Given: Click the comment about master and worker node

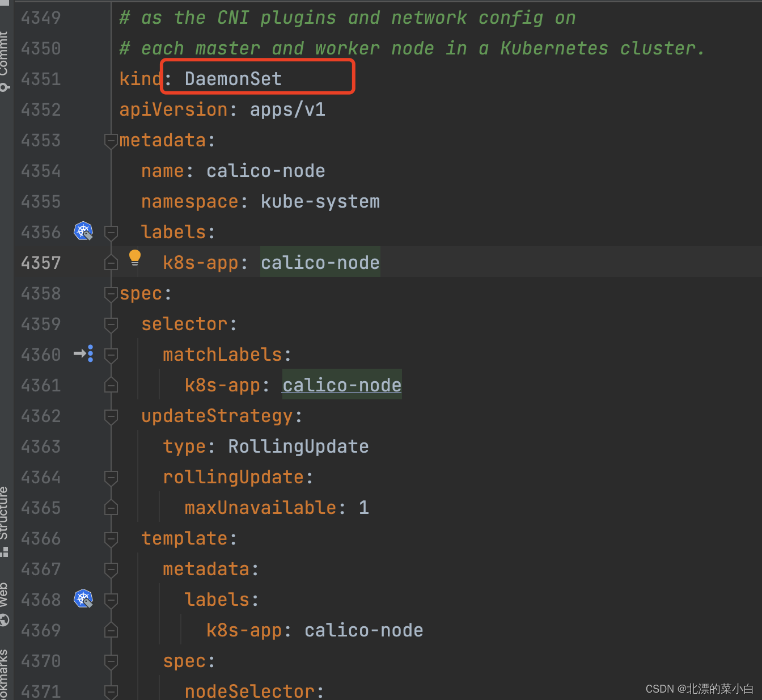Looking at the screenshot, I should (x=412, y=48).
